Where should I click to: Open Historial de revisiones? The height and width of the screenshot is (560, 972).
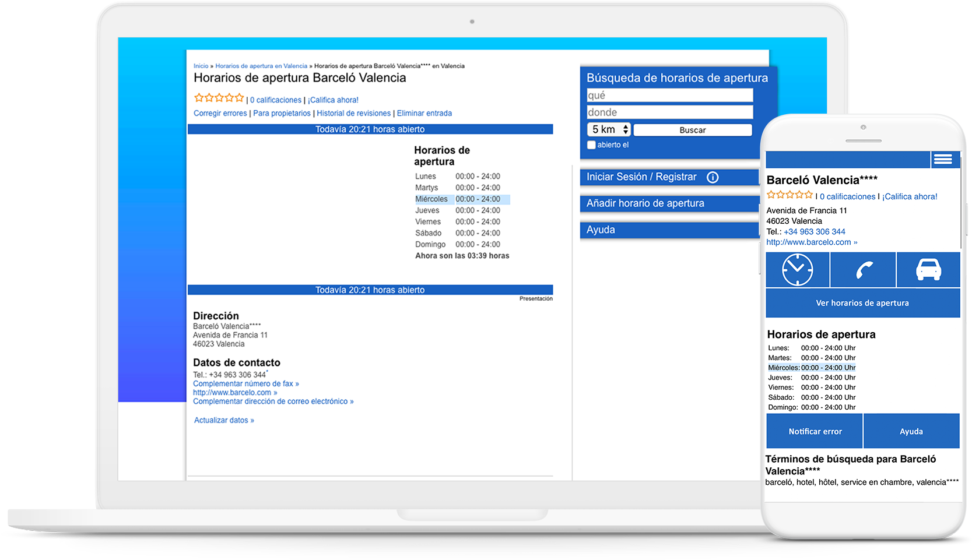point(354,113)
